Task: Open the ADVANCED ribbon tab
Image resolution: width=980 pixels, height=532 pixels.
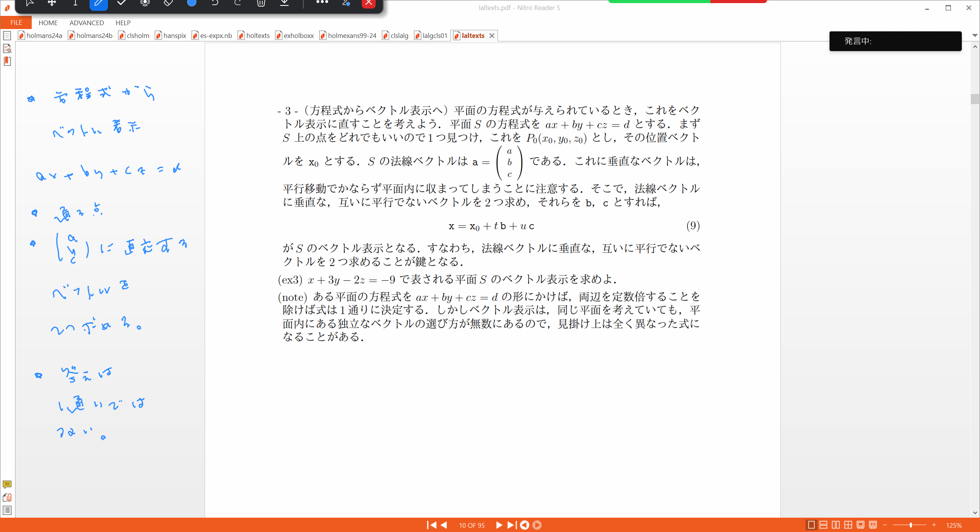Action: [87, 22]
